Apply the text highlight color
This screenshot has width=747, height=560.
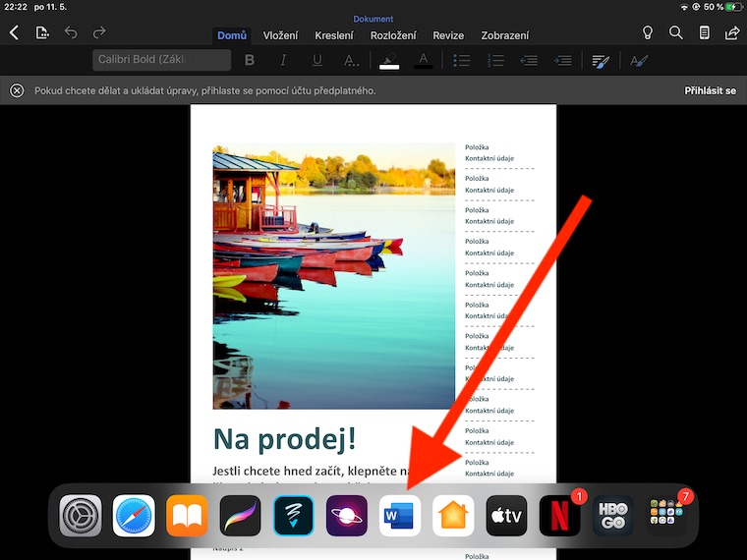[x=389, y=61]
